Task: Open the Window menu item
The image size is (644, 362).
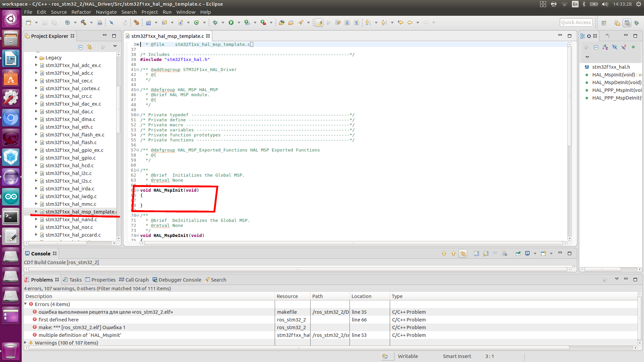Action: click(185, 12)
